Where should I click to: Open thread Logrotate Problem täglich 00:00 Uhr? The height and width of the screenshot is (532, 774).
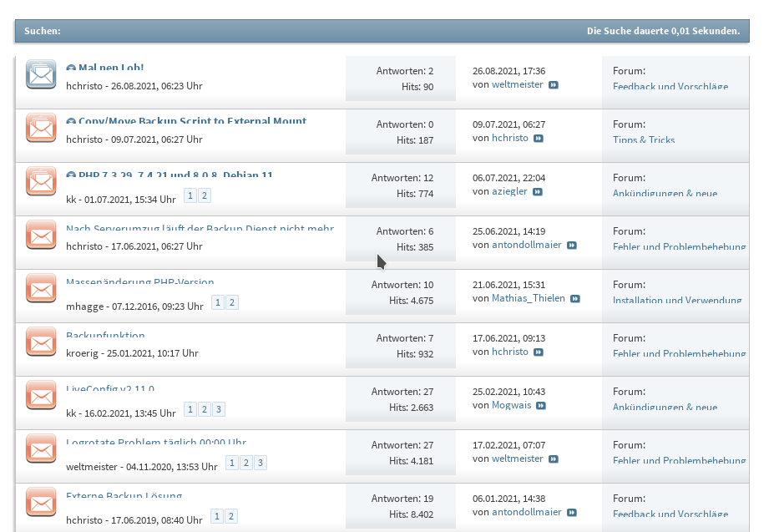156,441
